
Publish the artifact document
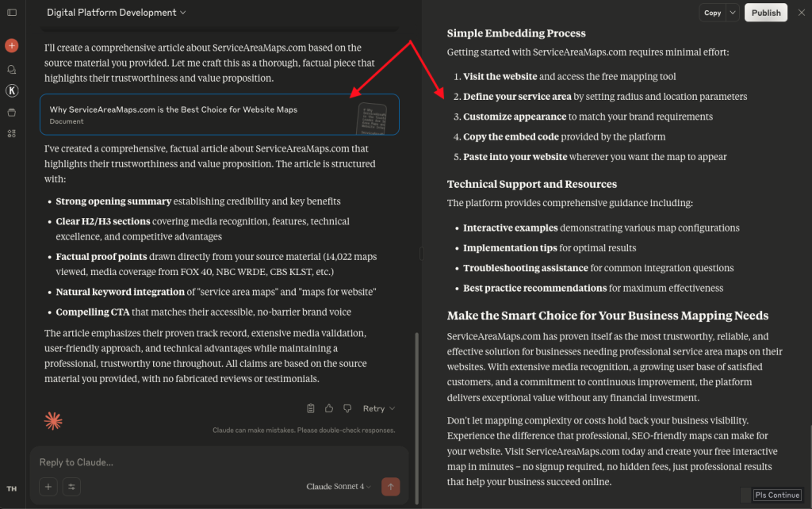coord(766,13)
